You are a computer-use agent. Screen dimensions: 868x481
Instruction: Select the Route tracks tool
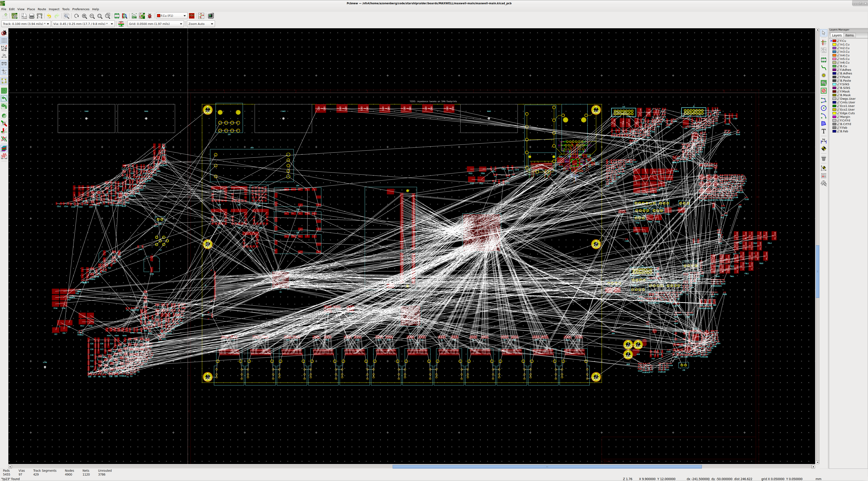(x=823, y=68)
